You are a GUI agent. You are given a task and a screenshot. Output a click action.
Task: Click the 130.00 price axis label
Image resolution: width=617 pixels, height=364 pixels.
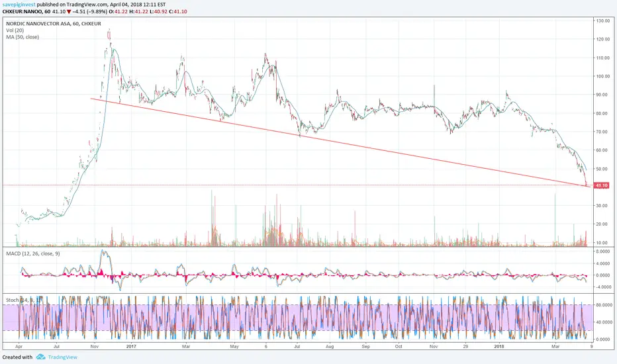(x=603, y=21)
